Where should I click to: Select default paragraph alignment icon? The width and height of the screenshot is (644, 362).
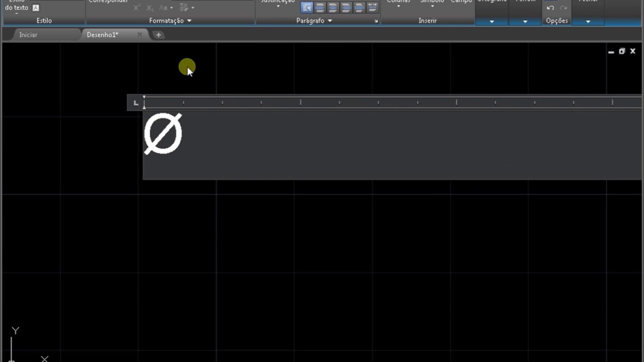(x=306, y=8)
